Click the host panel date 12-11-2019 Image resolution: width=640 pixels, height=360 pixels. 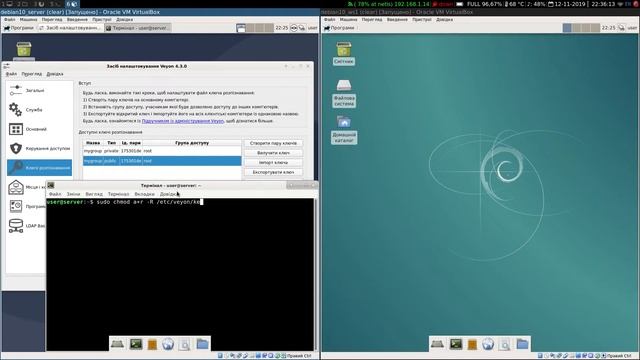click(x=569, y=4)
